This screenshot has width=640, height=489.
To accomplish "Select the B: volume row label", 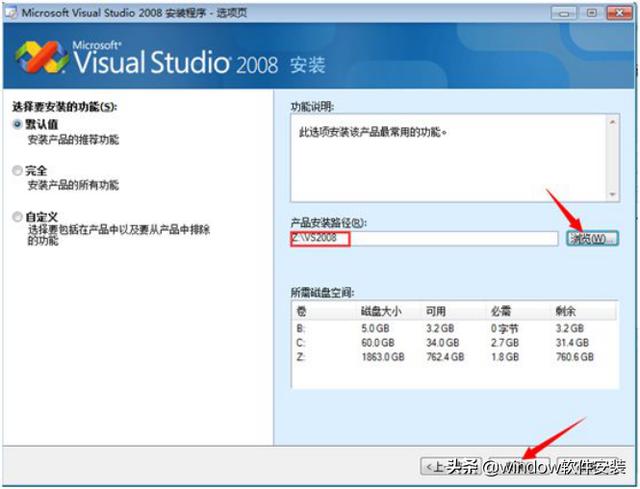I will point(301,329).
